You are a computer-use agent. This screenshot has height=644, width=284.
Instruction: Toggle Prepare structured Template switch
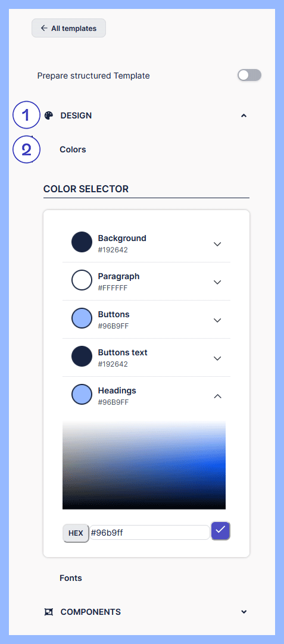(x=249, y=75)
